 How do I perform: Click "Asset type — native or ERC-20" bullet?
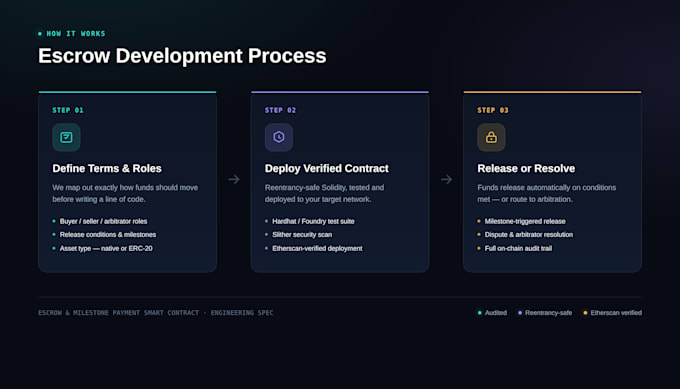[x=106, y=248]
